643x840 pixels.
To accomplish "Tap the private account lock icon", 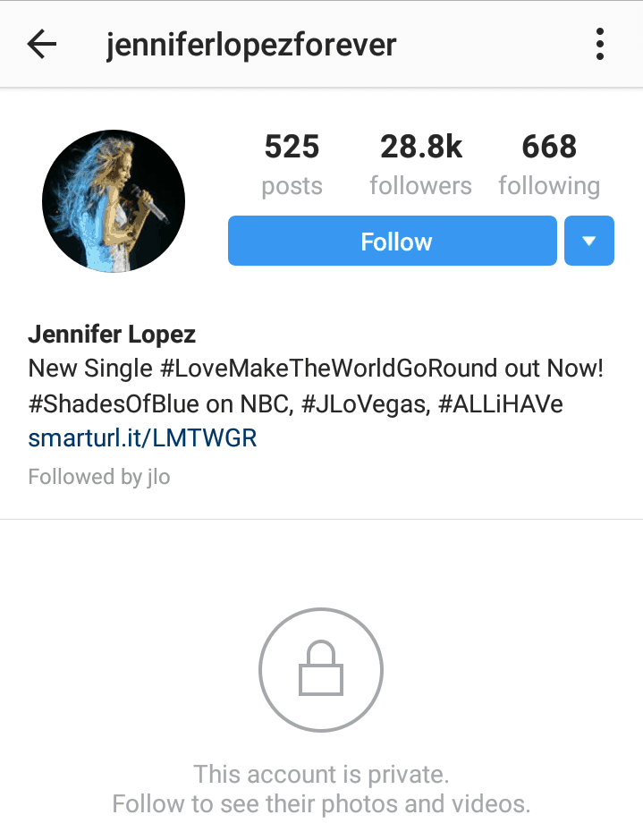I will coord(321,670).
